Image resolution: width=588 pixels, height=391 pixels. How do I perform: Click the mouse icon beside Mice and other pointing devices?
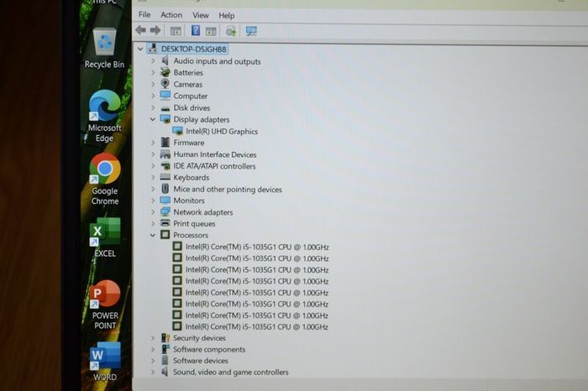165,189
